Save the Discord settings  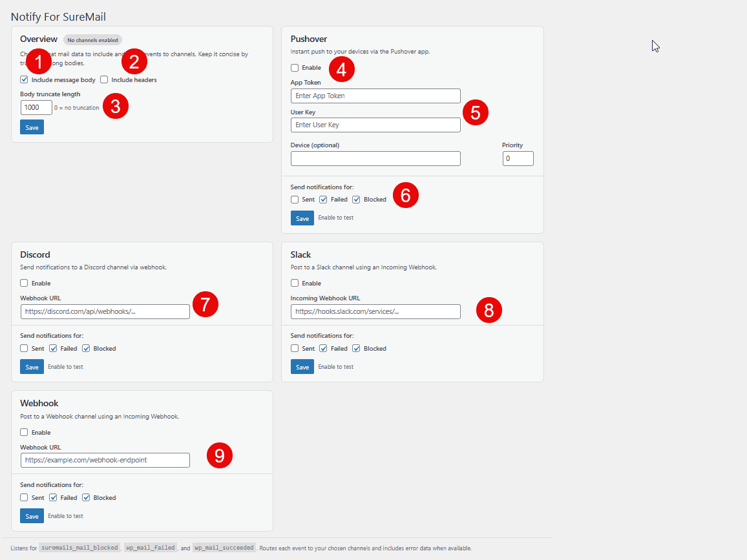[32, 367]
